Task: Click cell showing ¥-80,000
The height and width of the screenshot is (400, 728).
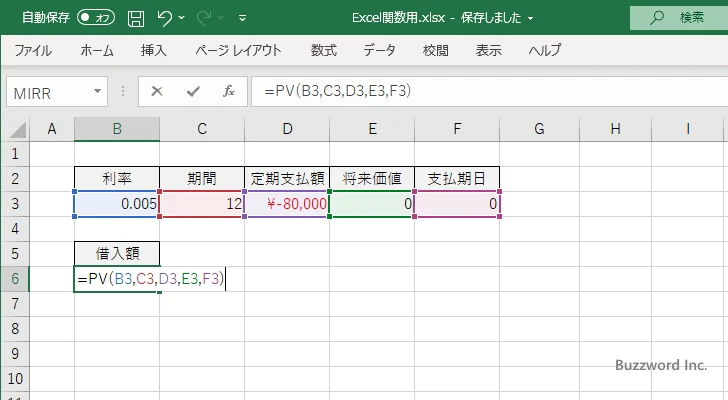Action: tap(287, 204)
